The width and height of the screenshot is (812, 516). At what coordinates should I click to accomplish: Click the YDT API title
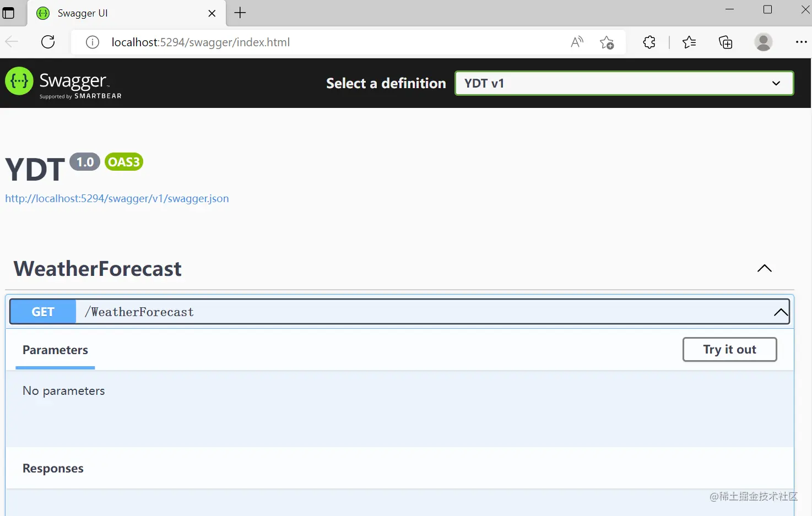tap(35, 169)
